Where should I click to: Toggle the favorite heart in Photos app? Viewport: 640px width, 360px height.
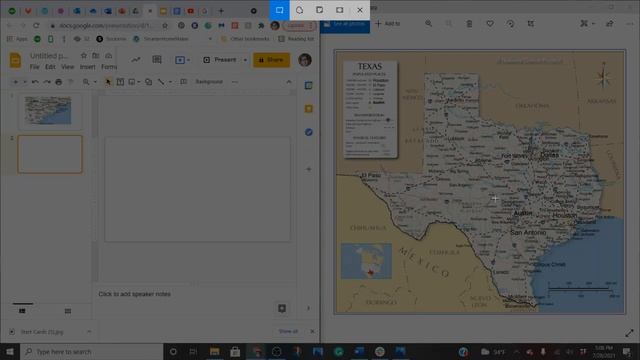[x=490, y=24]
